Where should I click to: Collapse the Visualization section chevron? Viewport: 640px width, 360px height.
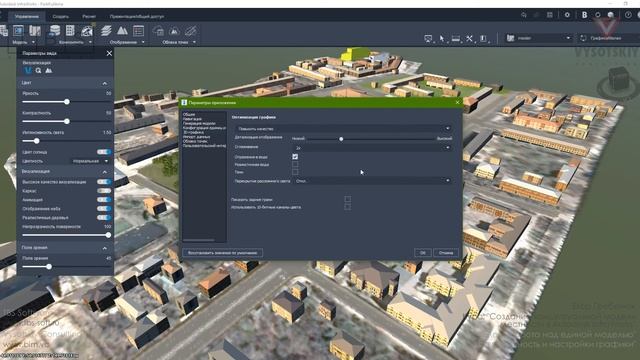point(104,172)
